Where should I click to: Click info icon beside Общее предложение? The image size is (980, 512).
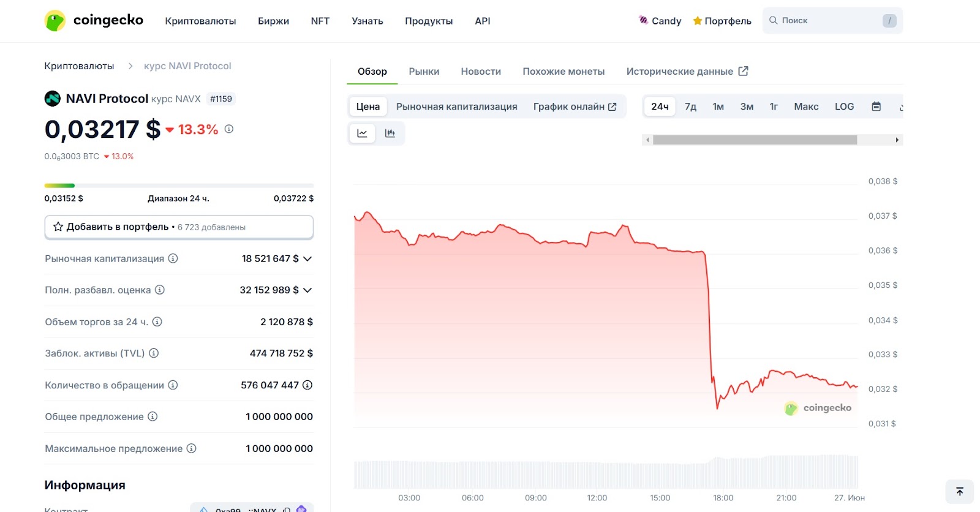tap(153, 416)
